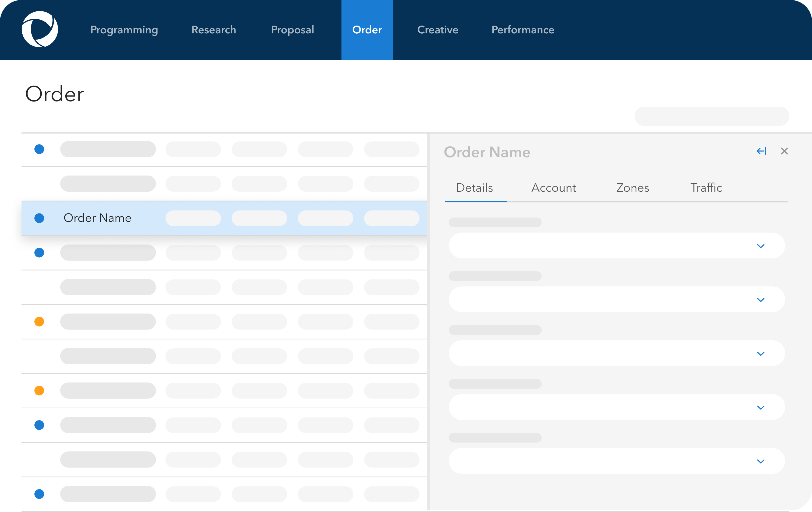
Task: Close the Order Name detail panel
Action: (x=785, y=151)
